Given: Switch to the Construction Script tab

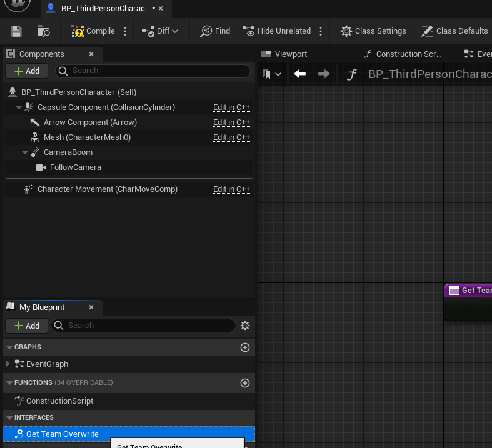Looking at the screenshot, I should coord(403,54).
